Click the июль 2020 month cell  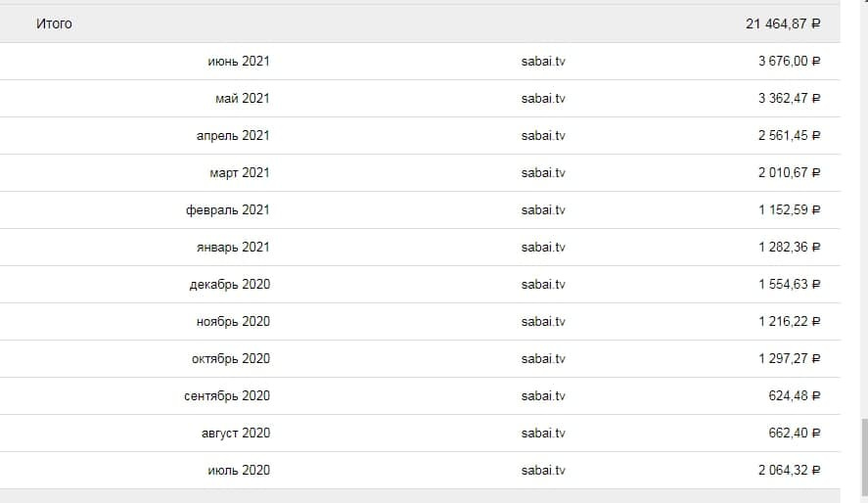[x=238, y=470]
